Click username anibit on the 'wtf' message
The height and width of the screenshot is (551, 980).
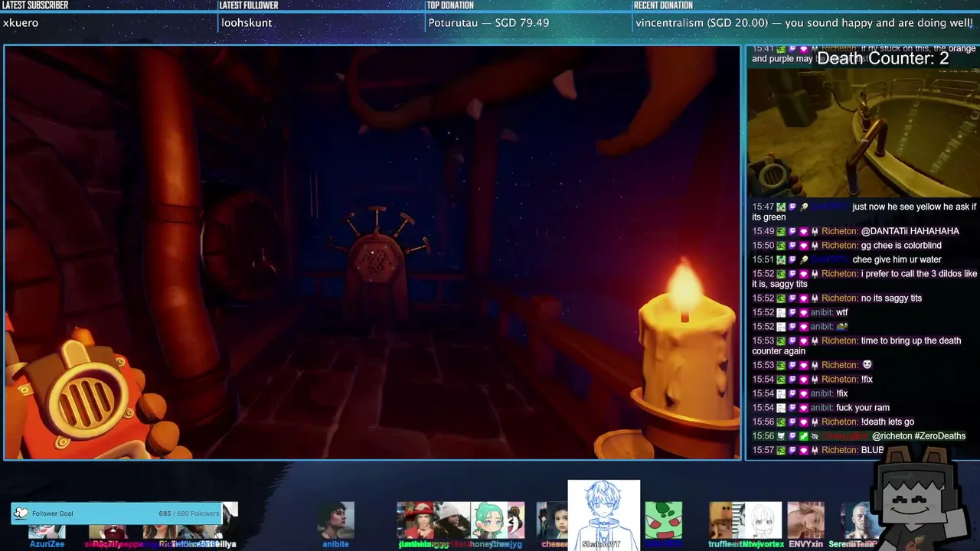point(822,312)
